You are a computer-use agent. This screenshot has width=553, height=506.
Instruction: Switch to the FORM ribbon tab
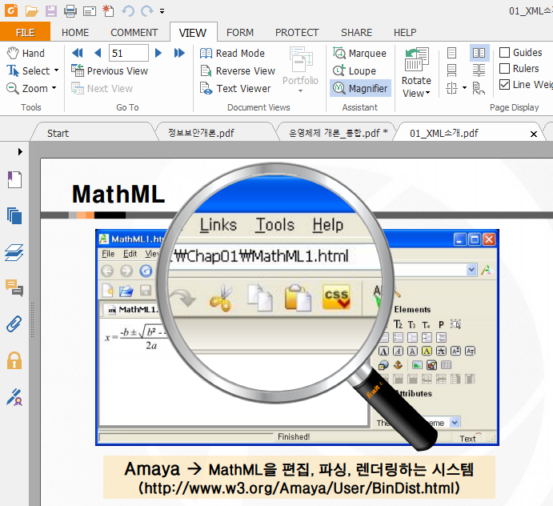pyautogui.click(x=240, y=32)
